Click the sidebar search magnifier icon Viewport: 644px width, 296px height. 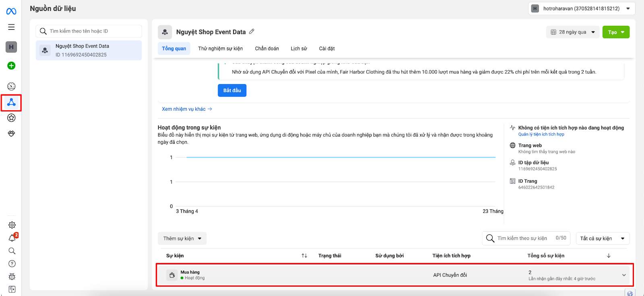[12, 251]
